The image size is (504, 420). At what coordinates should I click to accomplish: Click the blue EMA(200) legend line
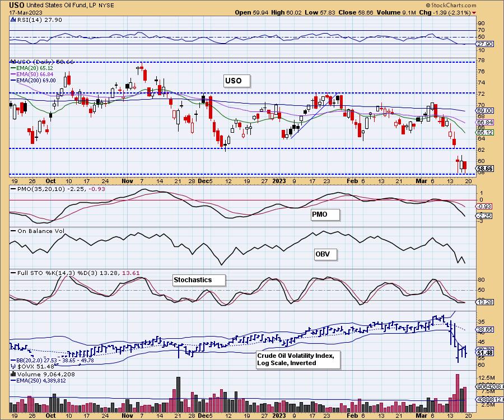tap(13, 80)
